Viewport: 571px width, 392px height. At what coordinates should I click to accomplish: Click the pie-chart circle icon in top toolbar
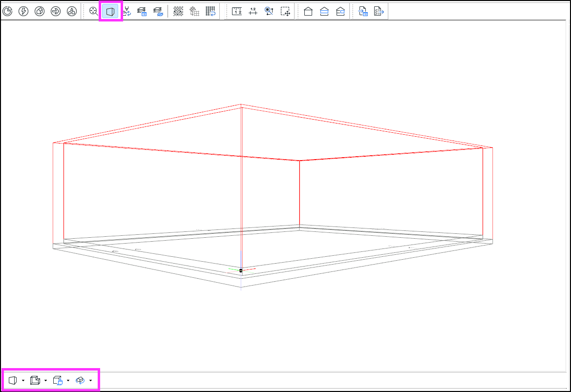7,11
